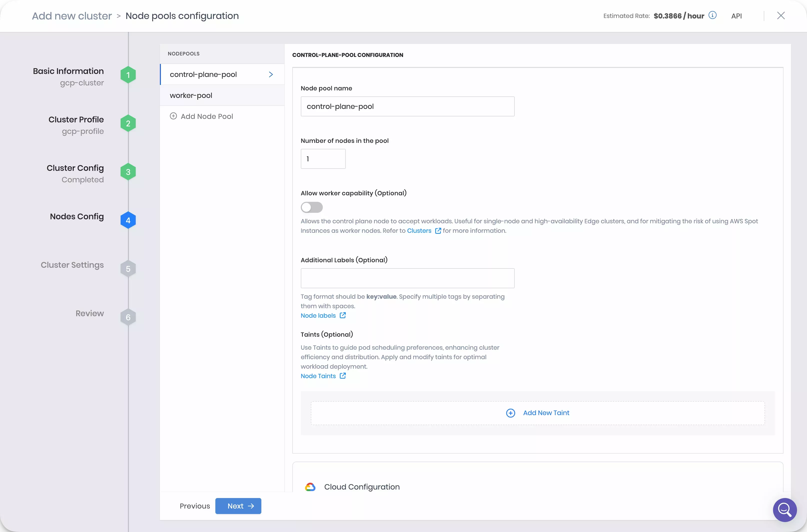Select worker-pool in node pools list
The height and width of the screenshot is (532, 807).
tap(191, 95)
